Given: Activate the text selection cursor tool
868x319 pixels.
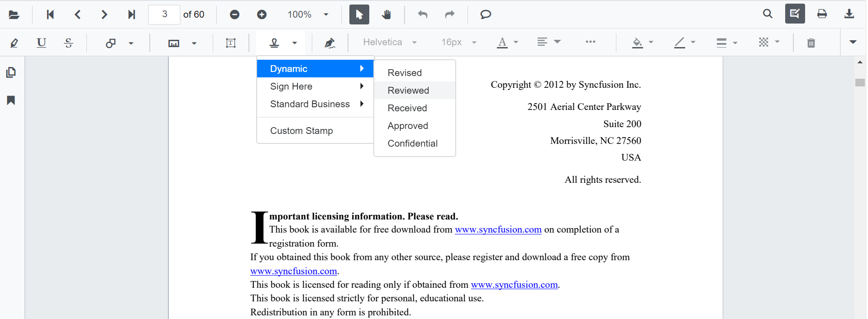Looking at the screenshot, I should click(x=359, y=14).
